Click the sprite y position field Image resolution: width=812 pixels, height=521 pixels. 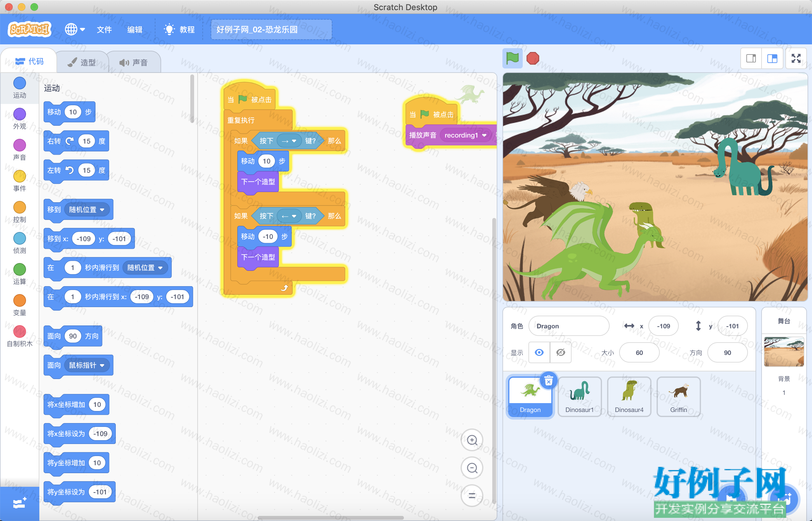pos(732,326)
